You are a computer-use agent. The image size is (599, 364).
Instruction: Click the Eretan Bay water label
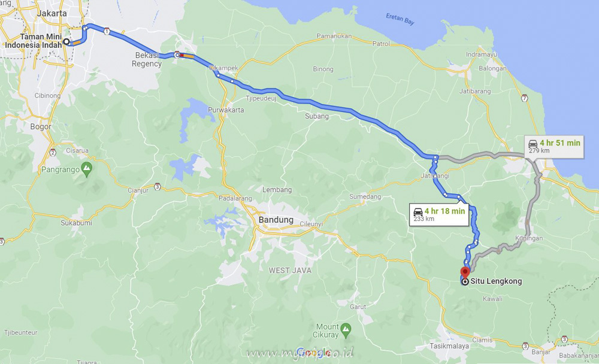pos(400,19)
